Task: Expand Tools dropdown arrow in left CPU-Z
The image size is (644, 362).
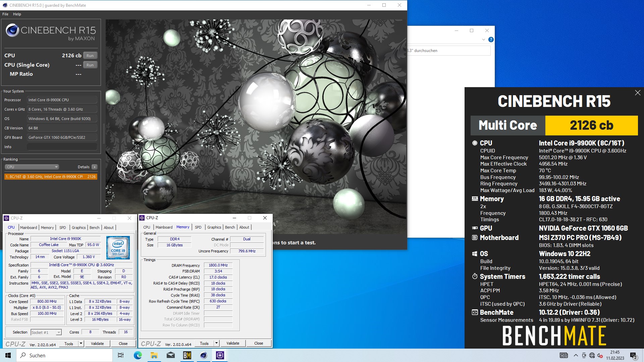Action: pos(81,344)
